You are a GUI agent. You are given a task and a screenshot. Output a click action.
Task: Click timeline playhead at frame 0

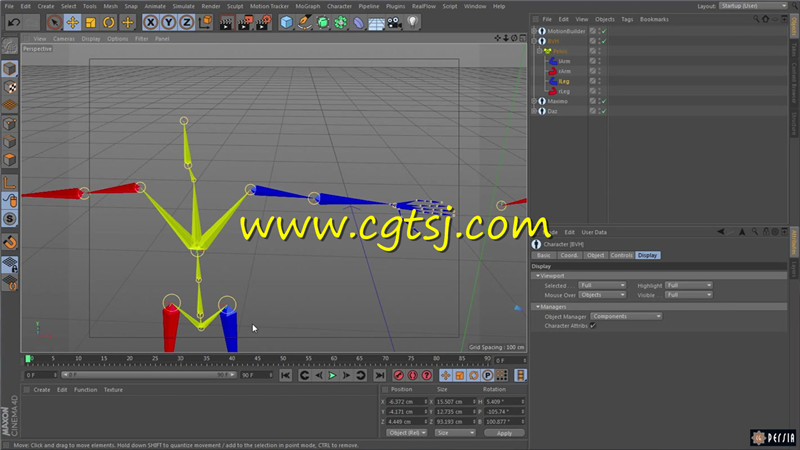(28, 359)
